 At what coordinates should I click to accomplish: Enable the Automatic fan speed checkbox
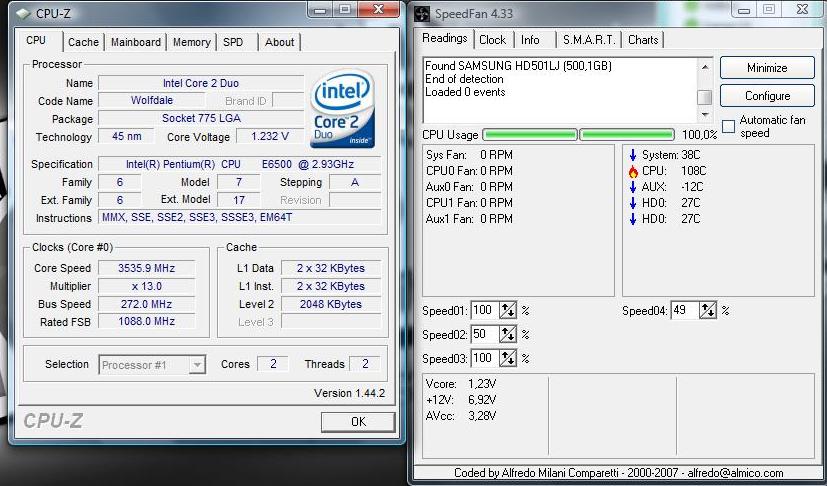pos(728,126)
